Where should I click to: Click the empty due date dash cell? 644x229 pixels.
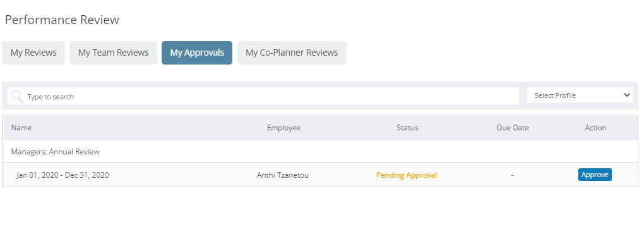click(512, 175)
